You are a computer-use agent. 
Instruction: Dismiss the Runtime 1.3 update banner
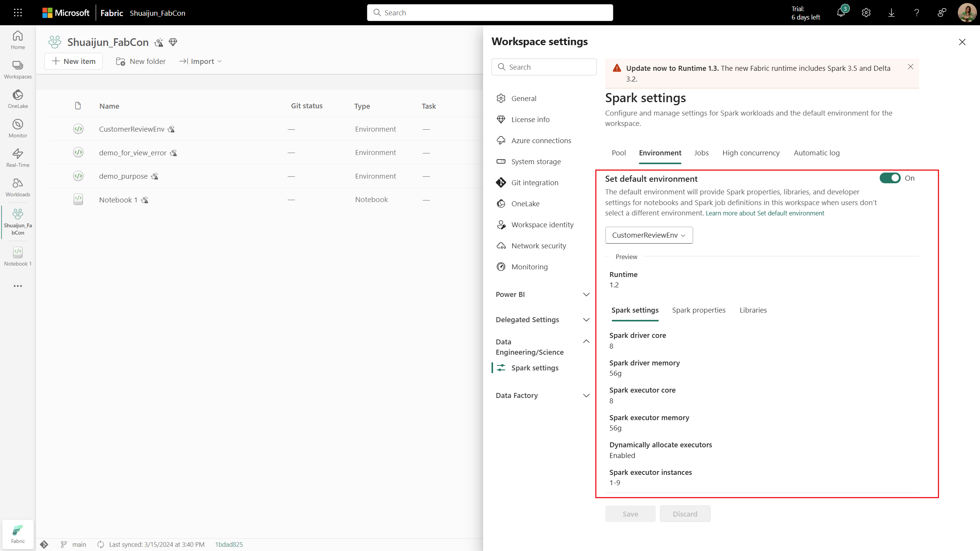coord(910,67)
